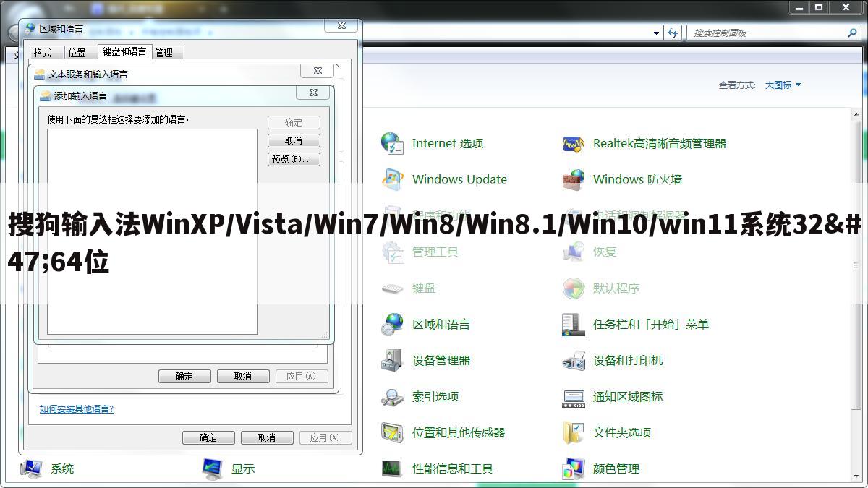Open the 默认程序 icon

click(x=573, y=288)
